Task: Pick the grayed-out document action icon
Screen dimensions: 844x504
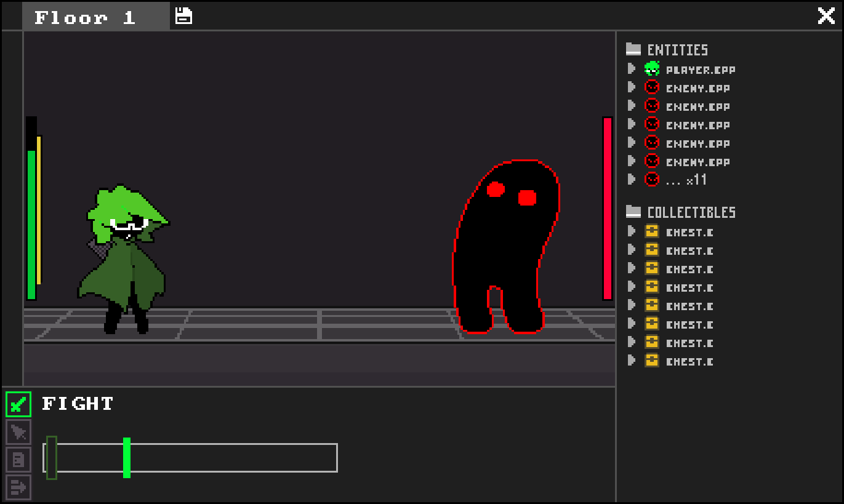Action: point(18,460)
